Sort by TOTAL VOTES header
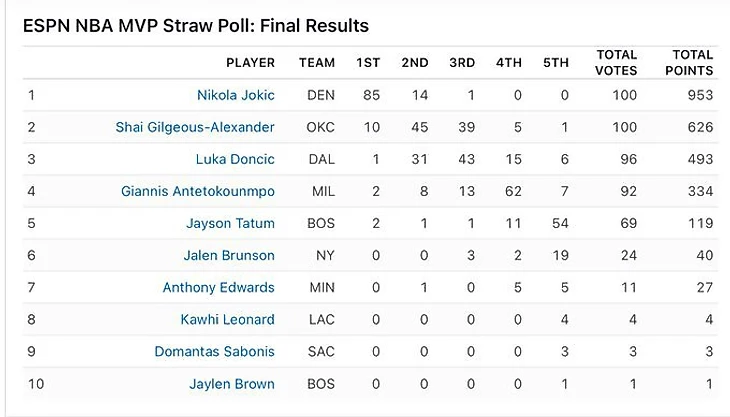The width and height of the screenshot is (730, 417). coord(617,62)
